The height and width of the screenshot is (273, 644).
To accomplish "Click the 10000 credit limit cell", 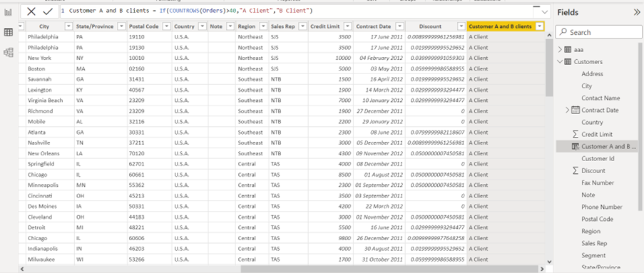I will click(330, 58).
